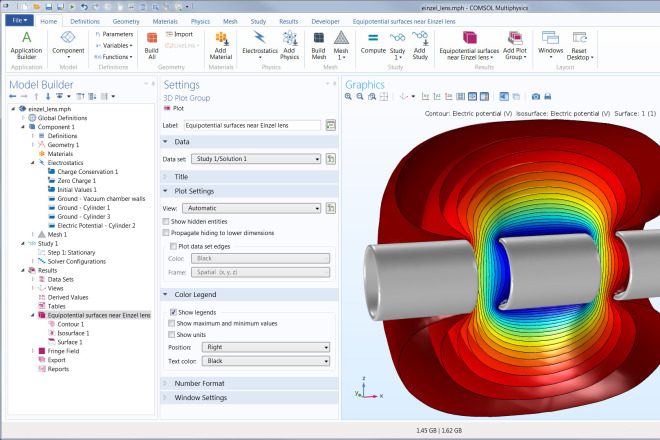Enable Propagate hiding to lower dimensions
The height and width of the screenshot is (440, 660).
pos(166,233)
